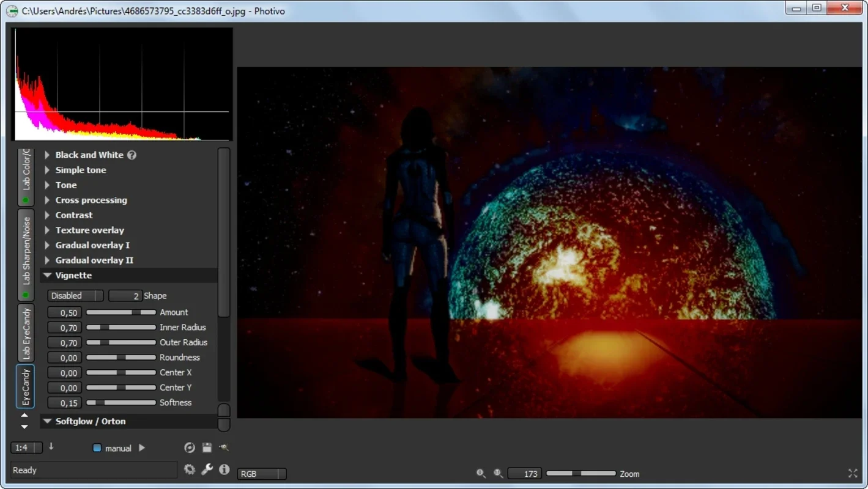This screenshot has height=489, width=868.
Task: Click the Center Y slider
Action: pyautogui.click(x=121, y=388)
